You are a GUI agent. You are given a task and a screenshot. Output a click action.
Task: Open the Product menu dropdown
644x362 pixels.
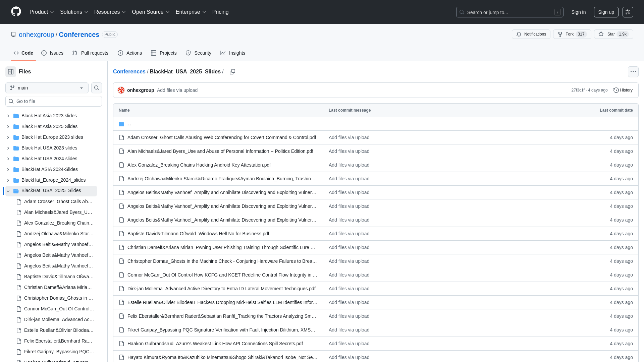[x=42, y=12]
